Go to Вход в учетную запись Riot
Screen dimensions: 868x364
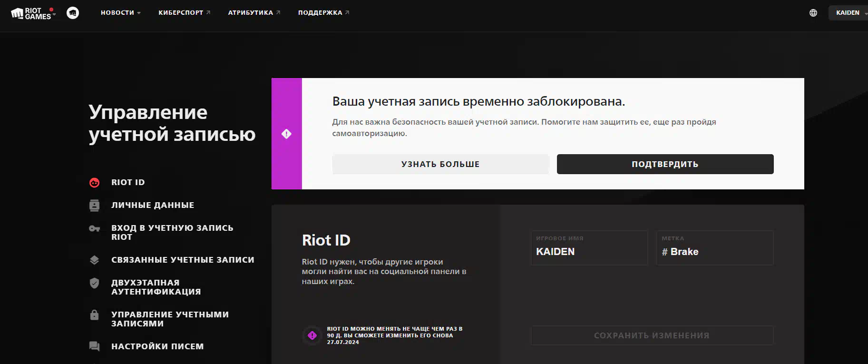point(172,232)
